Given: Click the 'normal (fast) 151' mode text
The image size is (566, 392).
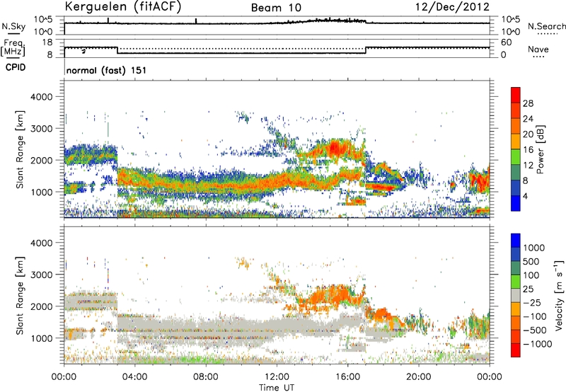Looking at the screenshot, I should [107, 70].
